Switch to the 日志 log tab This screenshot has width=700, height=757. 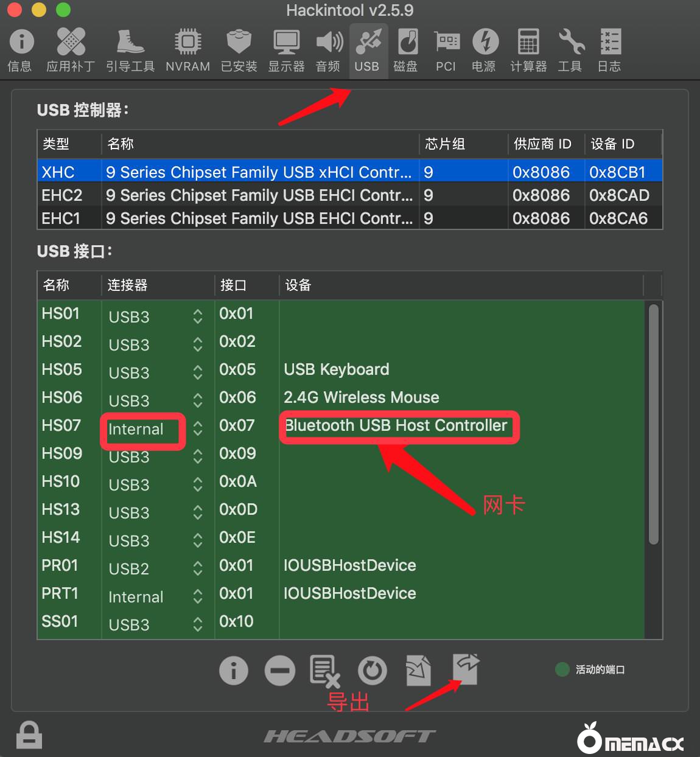609,50
